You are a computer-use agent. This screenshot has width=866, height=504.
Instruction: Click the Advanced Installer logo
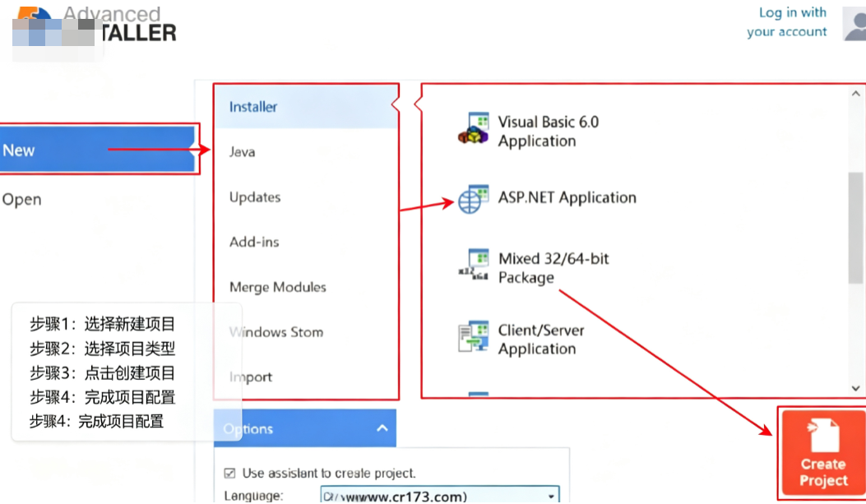click(94, 25)
